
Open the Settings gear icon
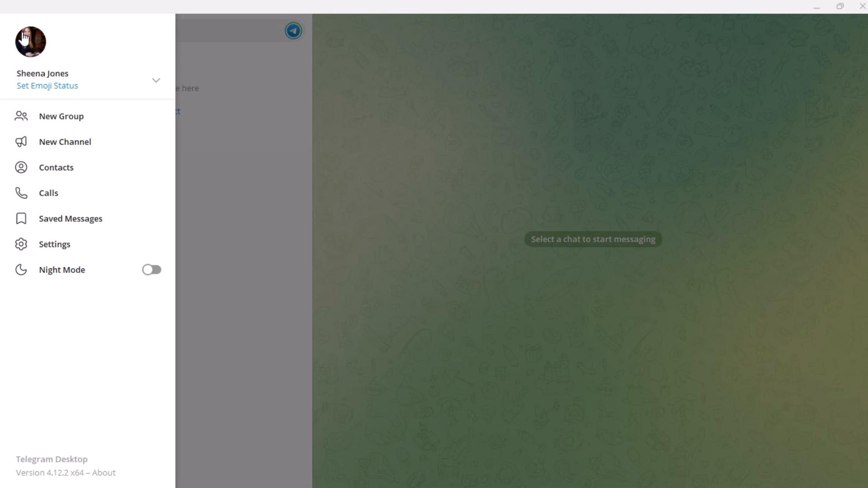point(21,244)
